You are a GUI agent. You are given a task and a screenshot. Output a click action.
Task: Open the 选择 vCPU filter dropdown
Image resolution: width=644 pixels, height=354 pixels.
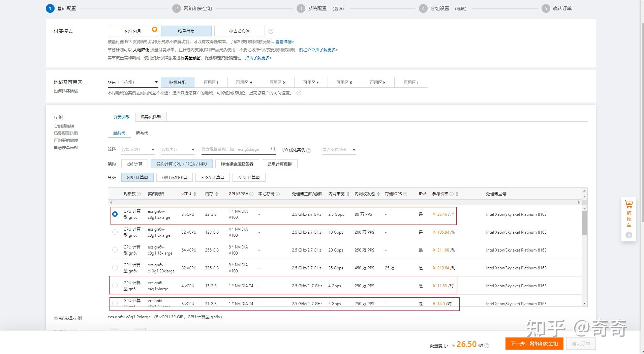[138, 150]
